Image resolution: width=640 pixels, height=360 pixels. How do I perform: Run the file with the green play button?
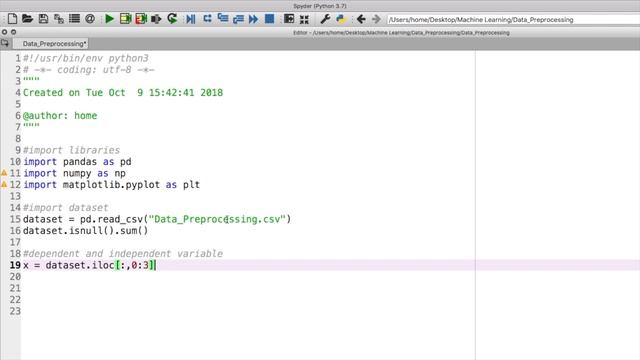[109, 19]
